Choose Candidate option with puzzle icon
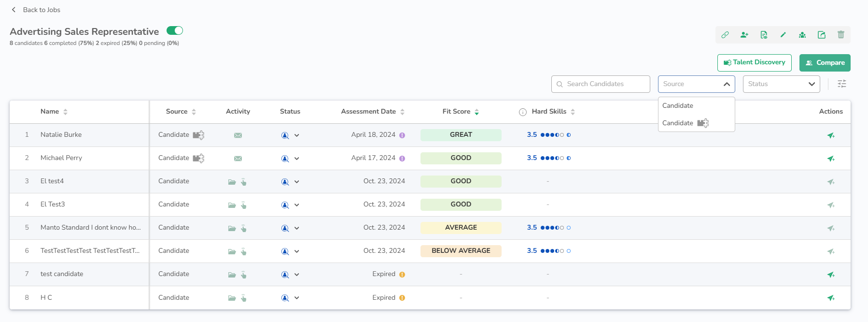The height and width of the screenshot is (322, 868). coord(685,123)
